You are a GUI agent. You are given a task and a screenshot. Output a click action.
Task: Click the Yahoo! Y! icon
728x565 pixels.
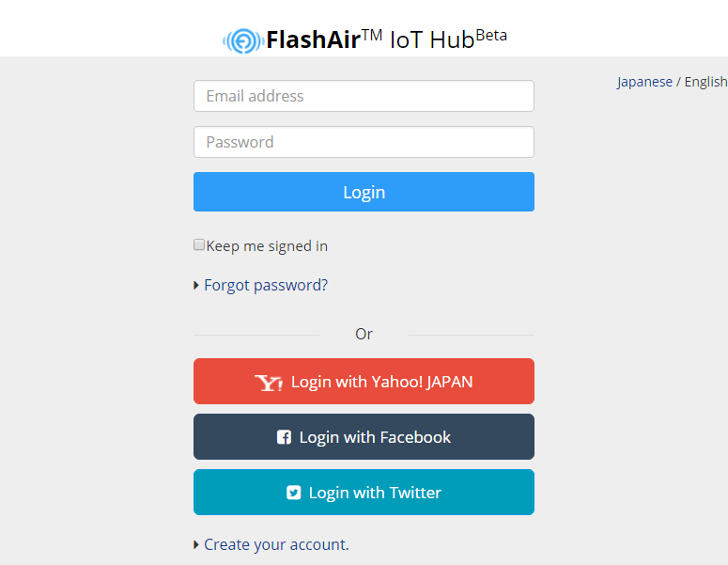click(269, 383)
